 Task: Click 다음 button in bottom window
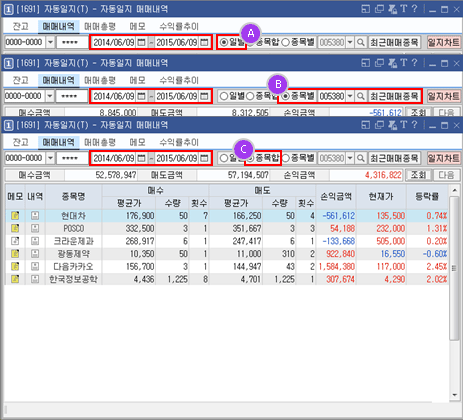click(x=446, y=175)
